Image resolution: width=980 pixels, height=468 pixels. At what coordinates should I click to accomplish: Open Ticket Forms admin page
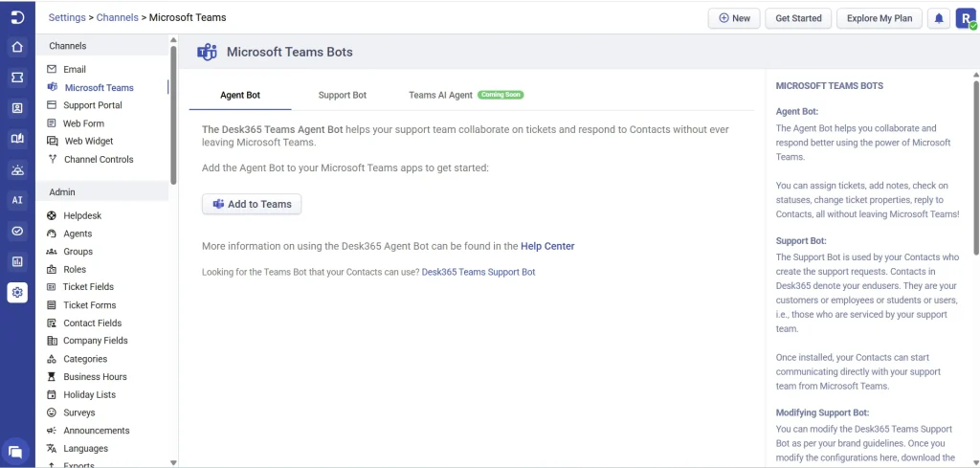pos(89,305)
